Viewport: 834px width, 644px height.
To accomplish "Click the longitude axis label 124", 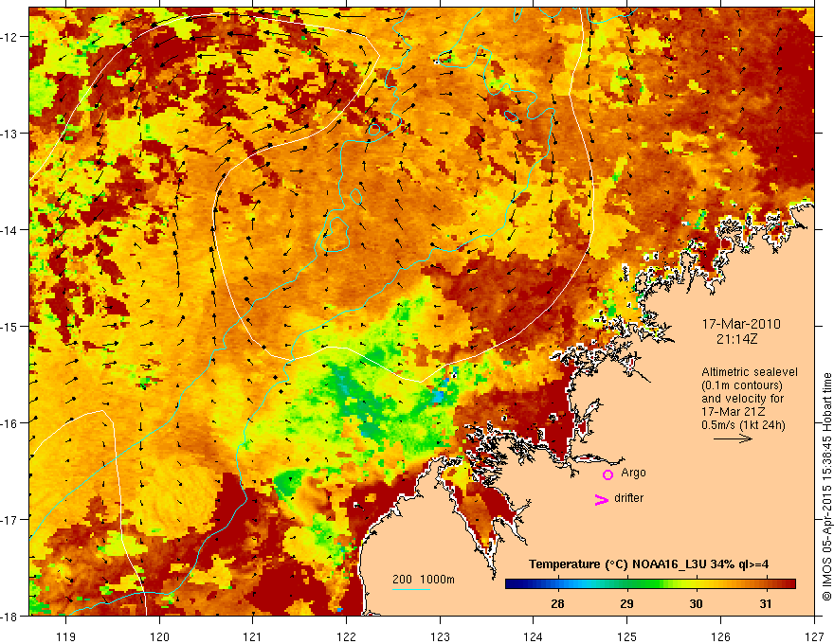I will click(534, 636).
